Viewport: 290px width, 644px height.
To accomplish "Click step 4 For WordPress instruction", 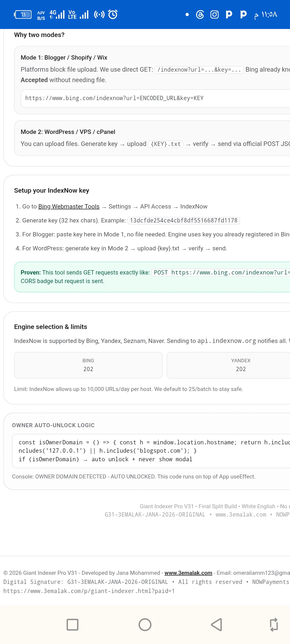I will click(121, 248).
